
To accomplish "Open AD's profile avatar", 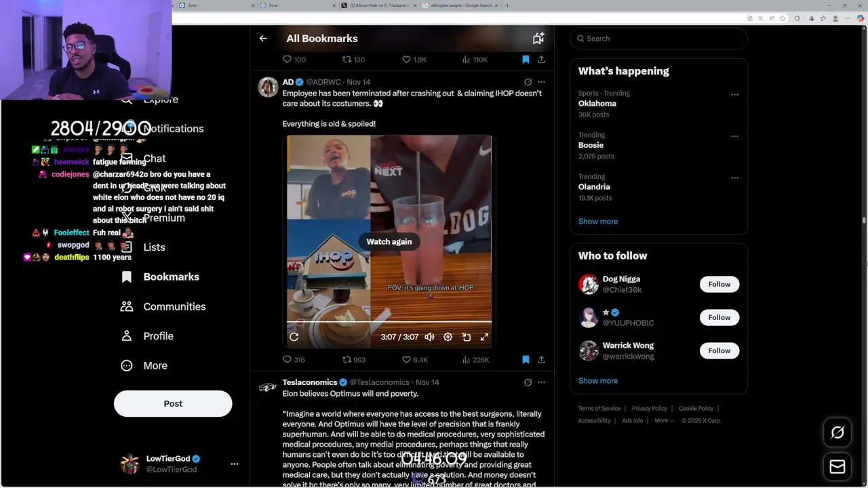I will [268, 87].
